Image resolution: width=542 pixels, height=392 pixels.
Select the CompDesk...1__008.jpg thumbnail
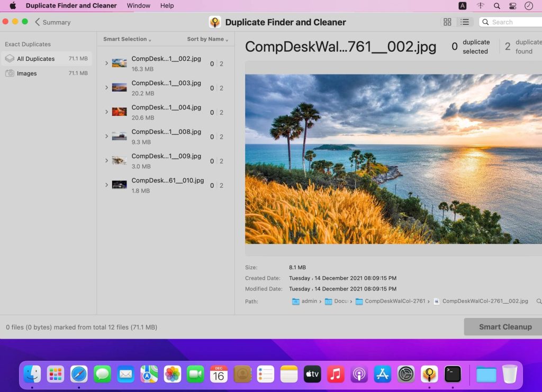(x=119, y=136)
